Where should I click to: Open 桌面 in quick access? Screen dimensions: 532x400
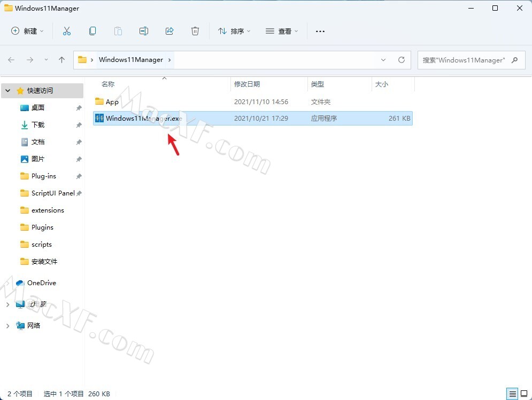coord(38,108)
